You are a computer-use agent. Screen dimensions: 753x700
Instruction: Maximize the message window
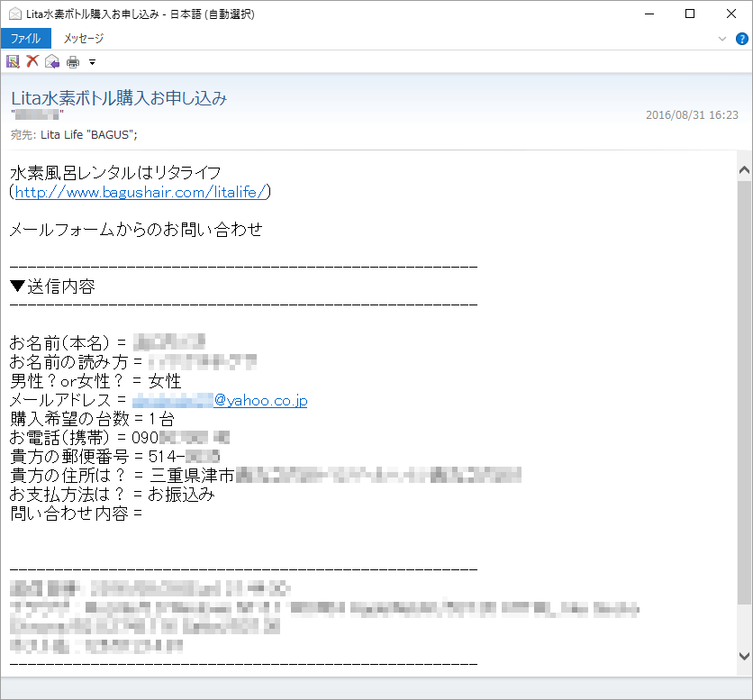[690, 14]
